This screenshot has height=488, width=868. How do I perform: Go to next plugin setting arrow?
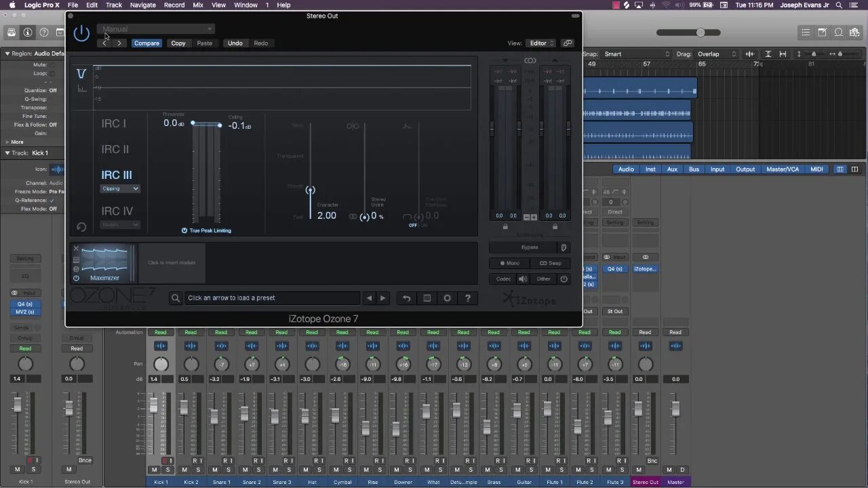119,43
